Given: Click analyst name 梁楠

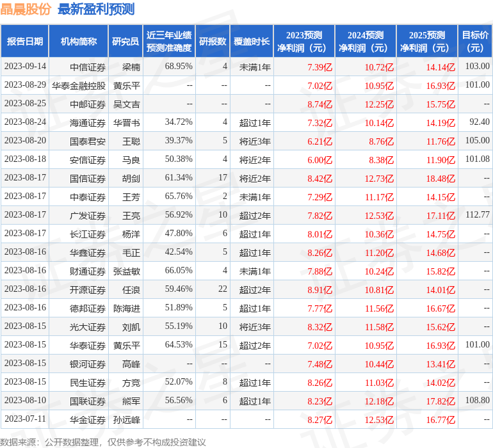Looking at the screenshot, I should pyautogui.click(x=131, y=67).
